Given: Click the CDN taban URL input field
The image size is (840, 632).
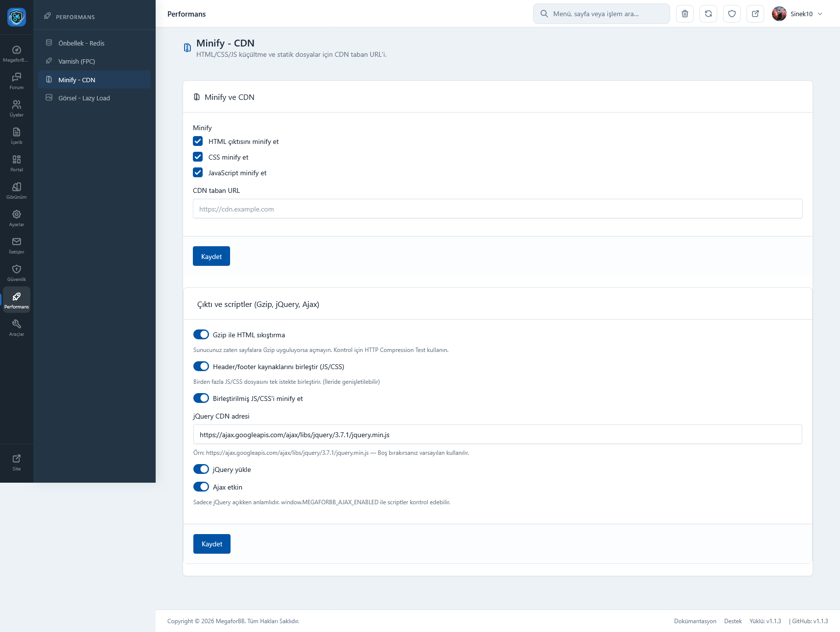Looking at the screenshot, I should tap(497, 209).
